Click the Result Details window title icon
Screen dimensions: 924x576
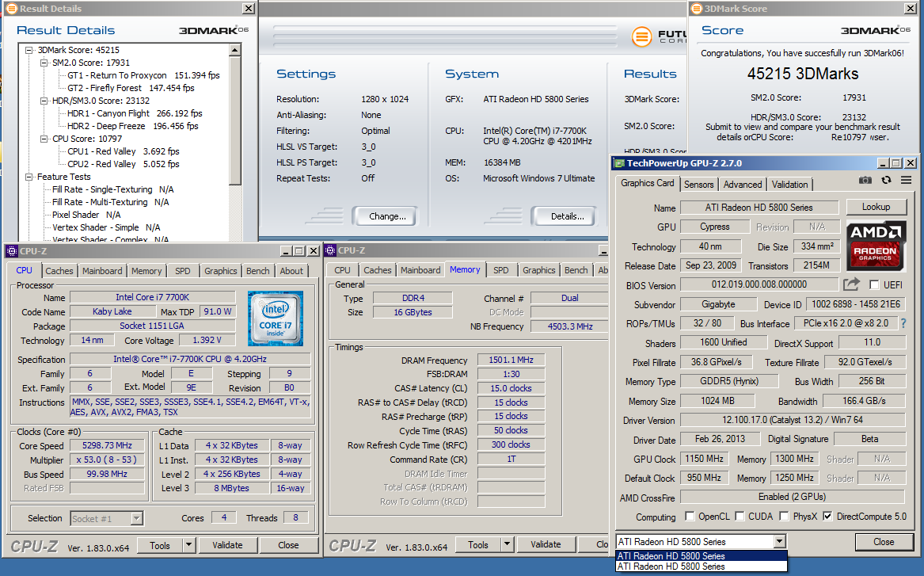10,8
